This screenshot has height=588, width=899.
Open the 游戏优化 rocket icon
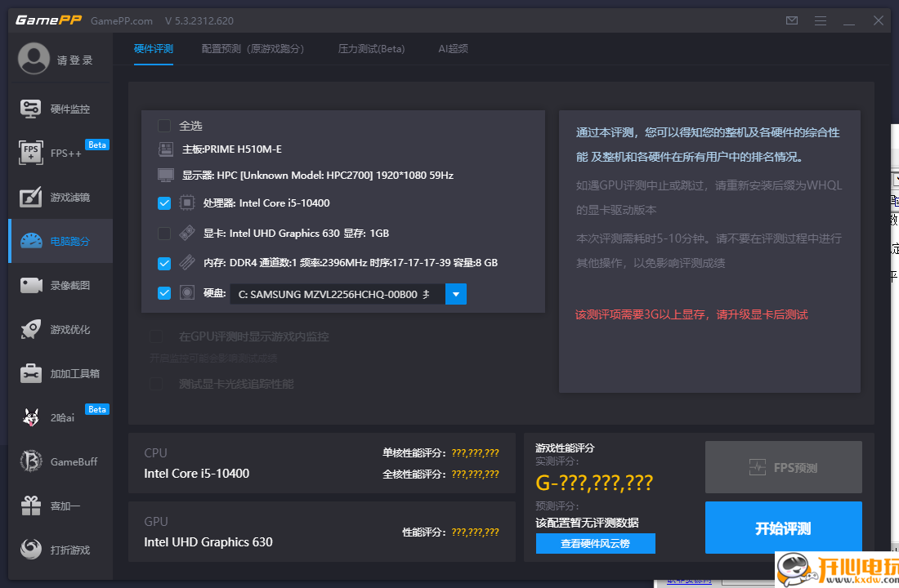(30, 330)
